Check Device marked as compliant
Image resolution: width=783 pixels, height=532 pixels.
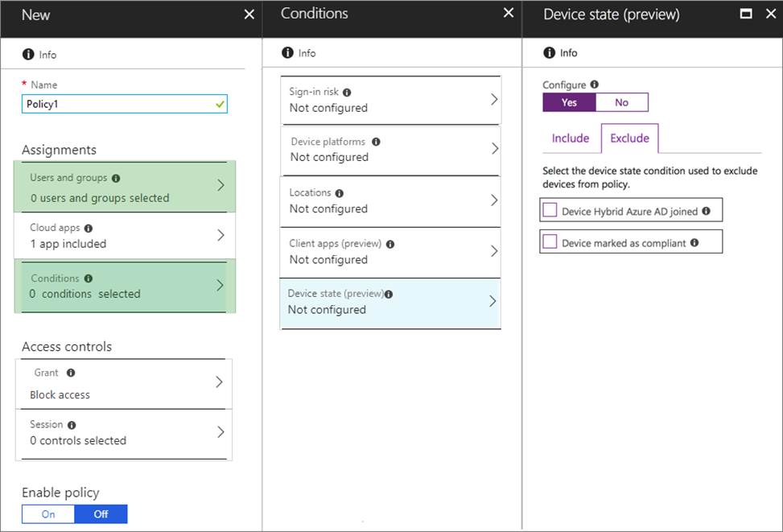[x=550, y=241]
